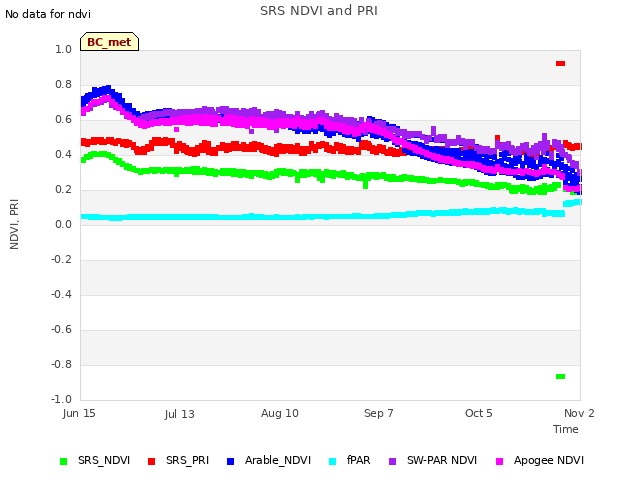The width and height of the screenshot is (640, 480).
Task: Click the purple SW-PAR NDVI legend swatch
Action: click(x=392, y=461)
